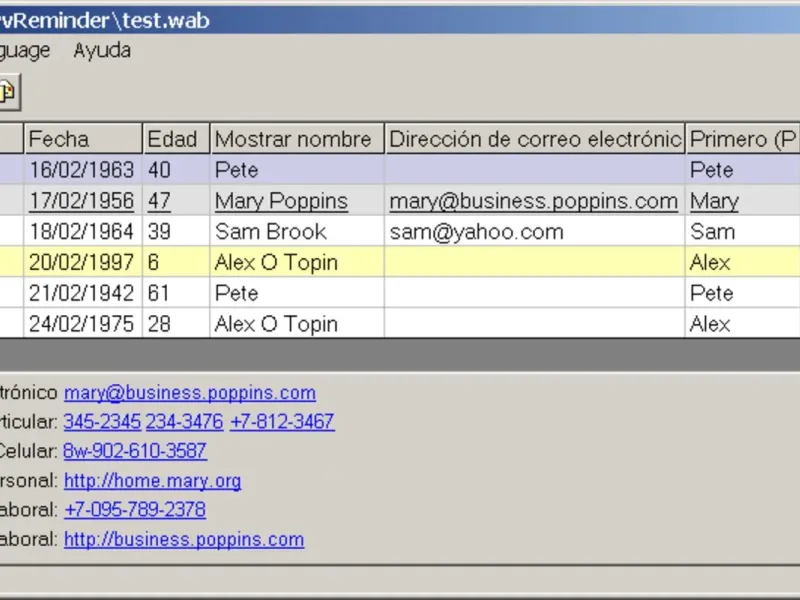
Task: Select the date cell 17/02/1956
Action: 82,201
